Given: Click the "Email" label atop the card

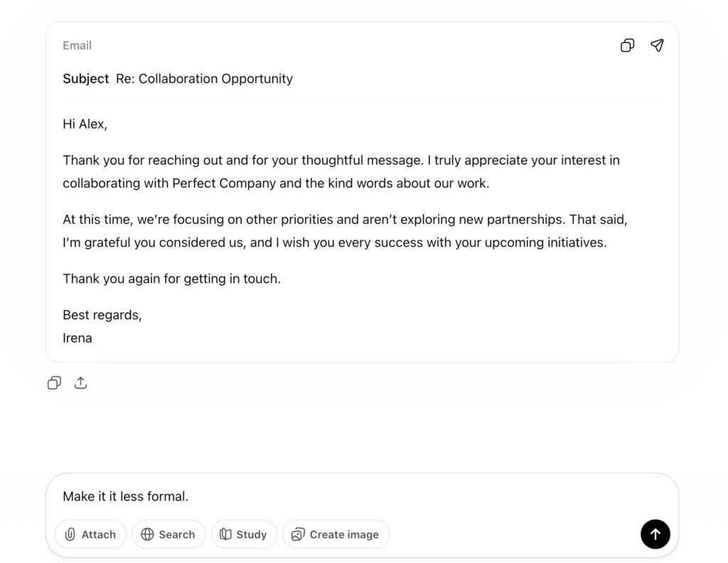Looking at the screenshot, I should [77, 45].
